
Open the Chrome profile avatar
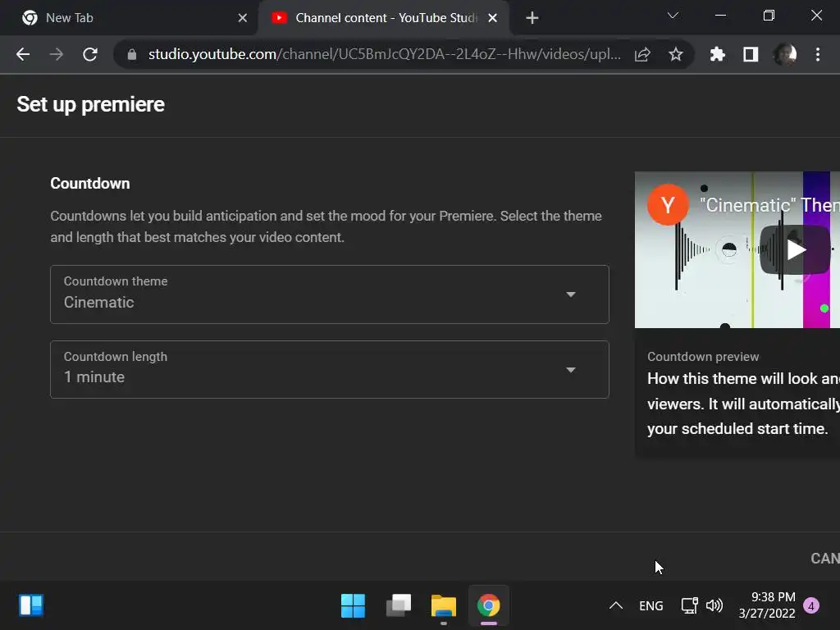pyautogui.click(x=785, y=54)
